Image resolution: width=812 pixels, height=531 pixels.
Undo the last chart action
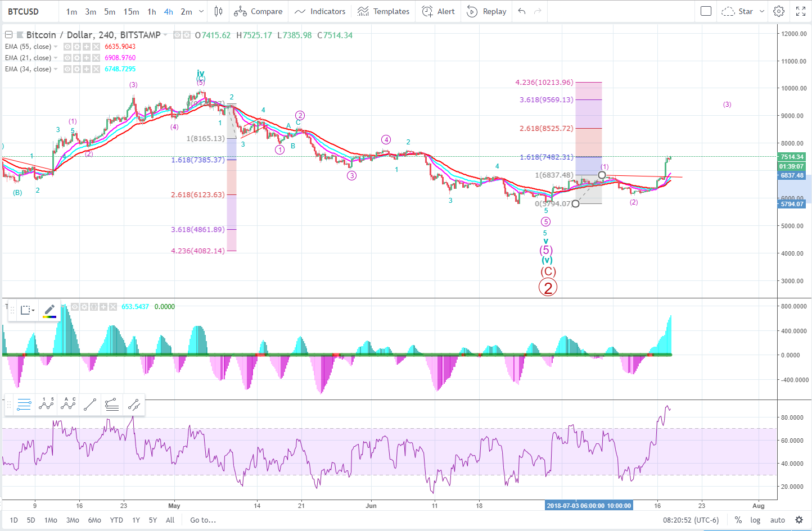522,11
